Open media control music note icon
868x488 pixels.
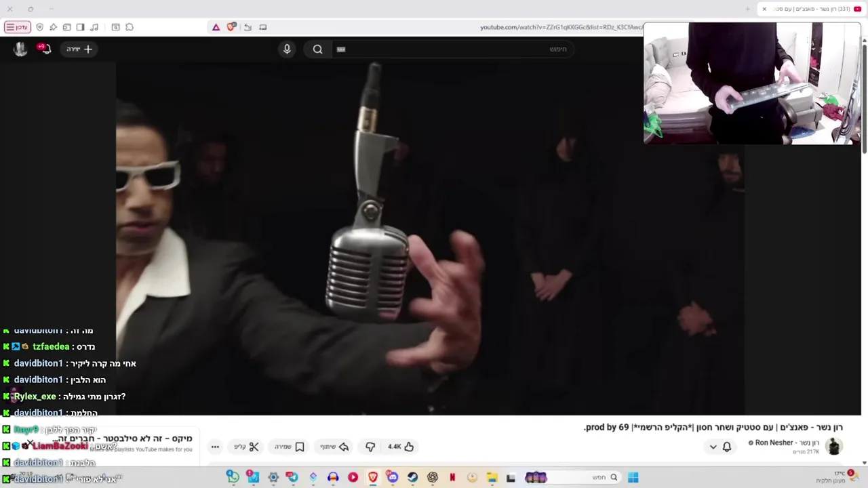point(94,27)
